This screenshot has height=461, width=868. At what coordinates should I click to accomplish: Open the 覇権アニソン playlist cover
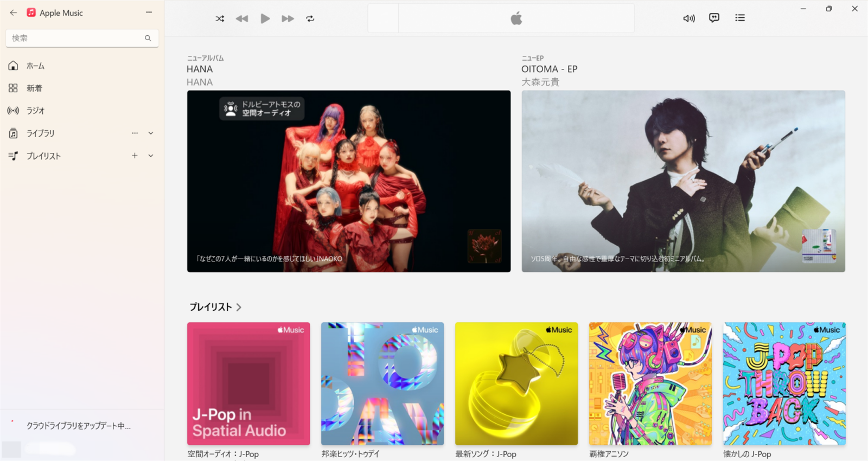[x=650, y=384]
